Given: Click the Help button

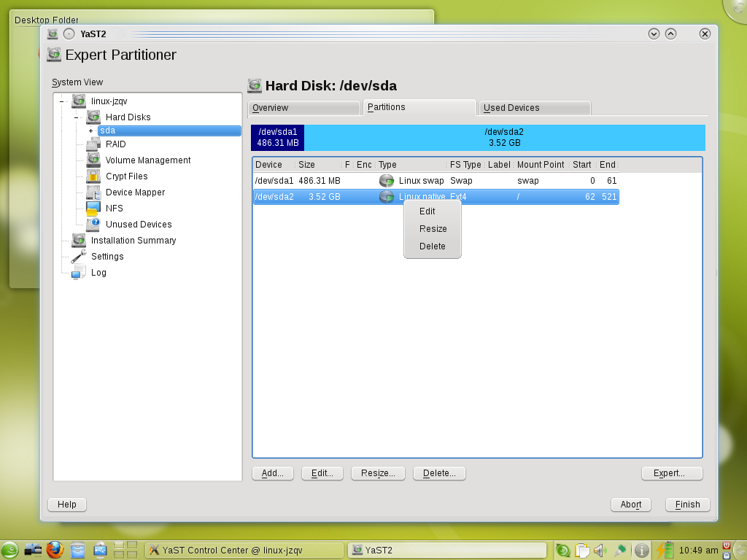Looking at the screenshot, I should [x=67, y=505].
